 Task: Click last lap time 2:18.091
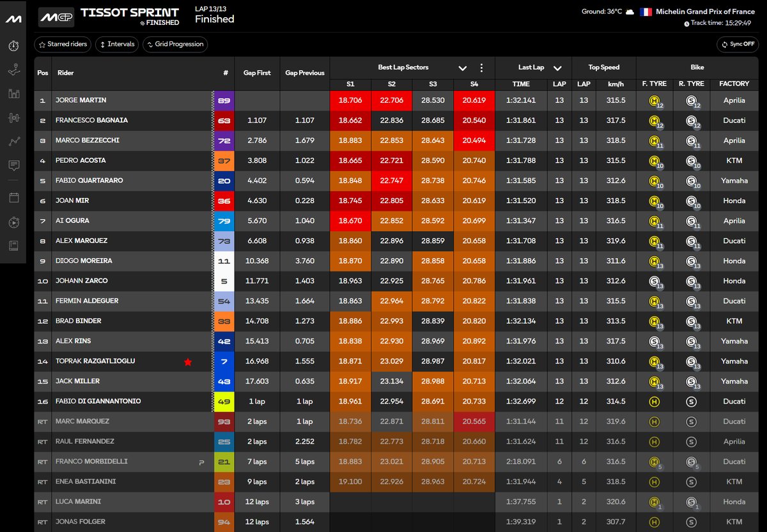tap(521, 462)
